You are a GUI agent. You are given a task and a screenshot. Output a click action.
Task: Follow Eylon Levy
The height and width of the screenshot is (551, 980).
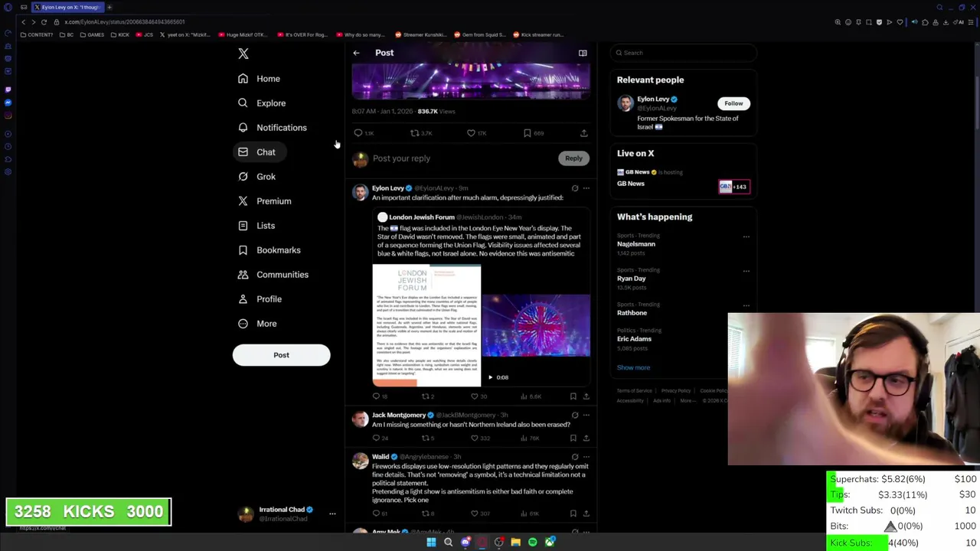tap(733, 103)
